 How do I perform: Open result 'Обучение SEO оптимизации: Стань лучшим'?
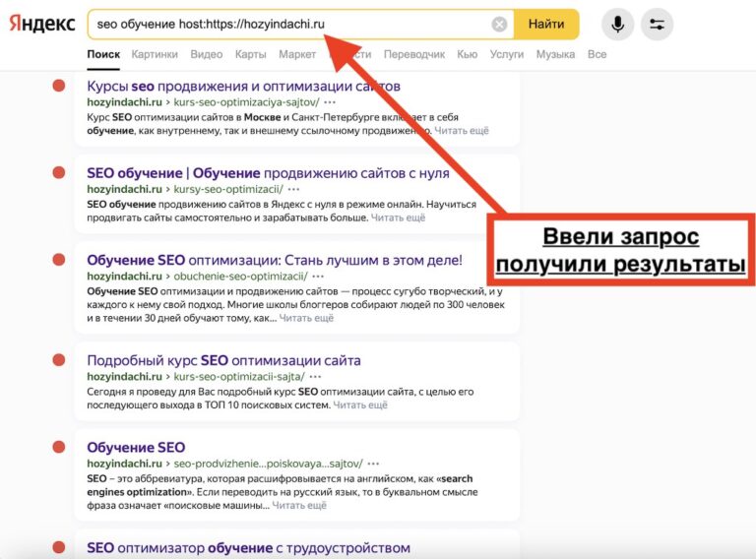point(275,260)
